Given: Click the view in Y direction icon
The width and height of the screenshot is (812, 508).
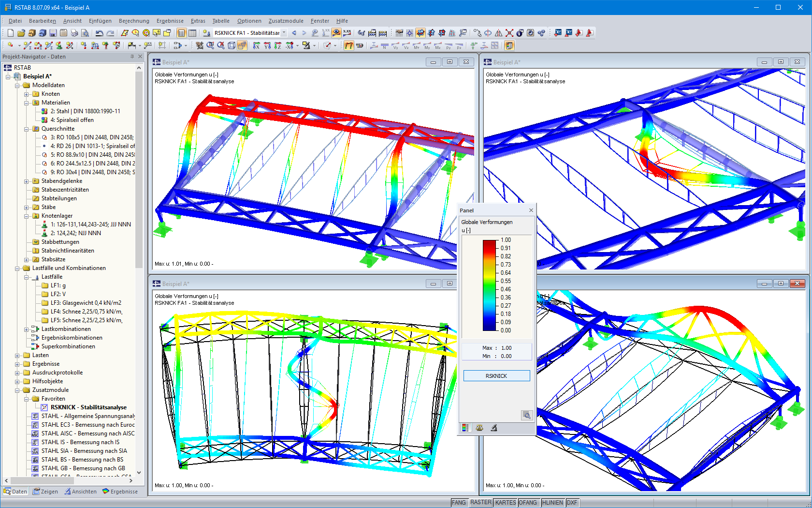Looking at the screenshot, I should pyautogui.click(x=267, y=45).
